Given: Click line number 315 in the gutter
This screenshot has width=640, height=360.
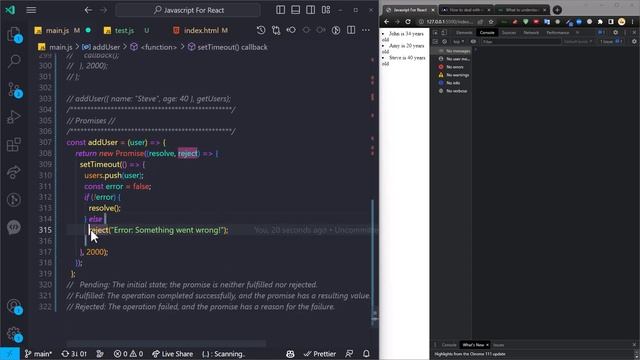Looking at the screenshot, I should (x=45, y=230).
